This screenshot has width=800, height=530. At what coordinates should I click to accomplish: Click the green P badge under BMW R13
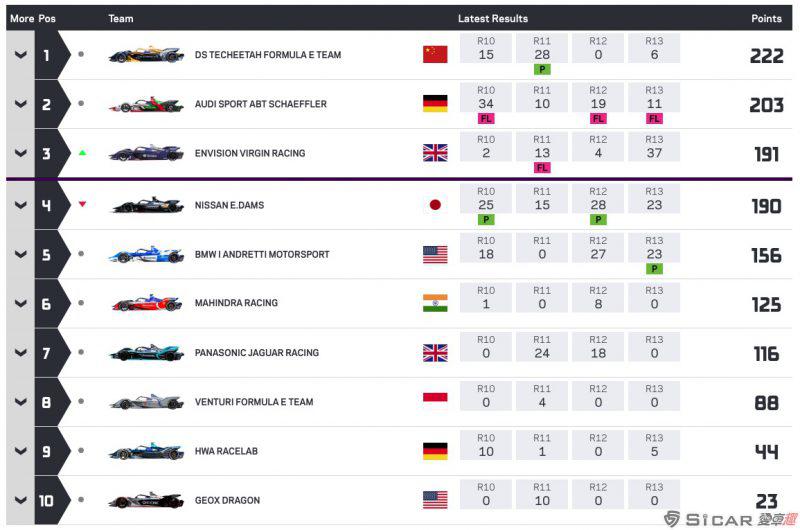pyautogui.click(x=654, y=269)
